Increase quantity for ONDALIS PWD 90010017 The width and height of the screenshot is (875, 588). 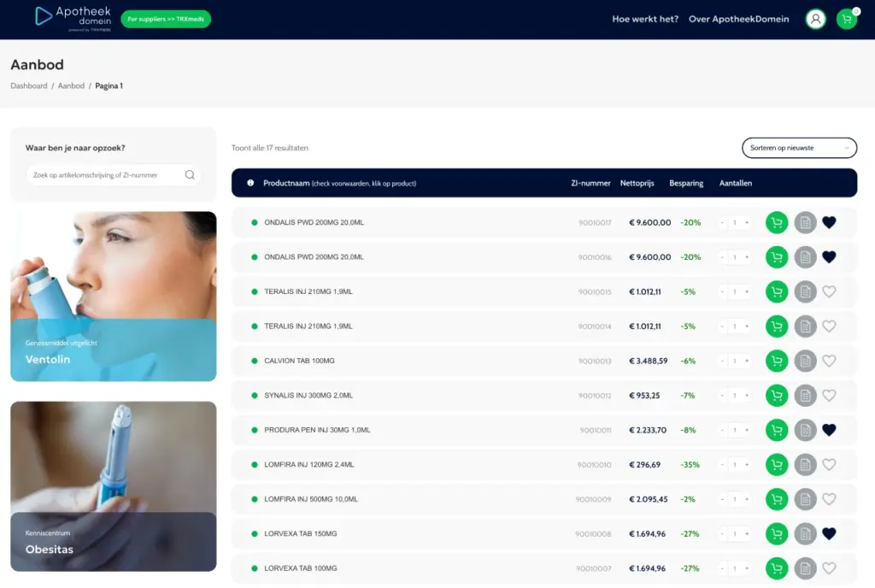[747, 223]
